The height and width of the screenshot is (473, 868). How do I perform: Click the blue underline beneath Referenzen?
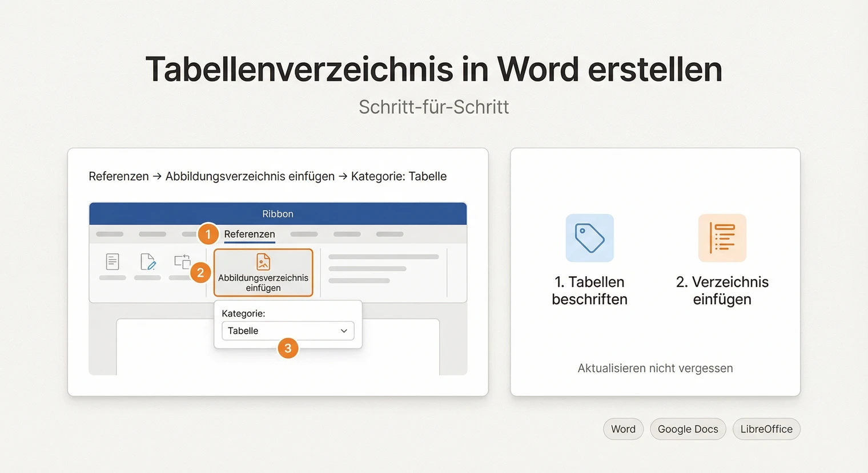[249, 242]
